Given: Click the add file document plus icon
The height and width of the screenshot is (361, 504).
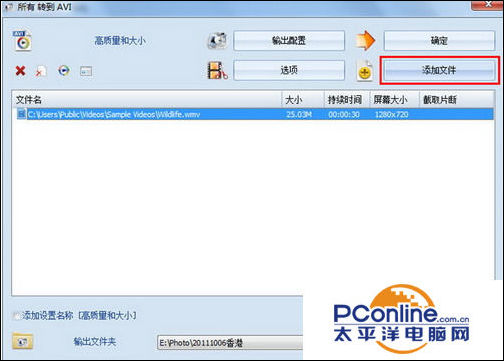Looking at the screenshot, I should click(365, 71).
